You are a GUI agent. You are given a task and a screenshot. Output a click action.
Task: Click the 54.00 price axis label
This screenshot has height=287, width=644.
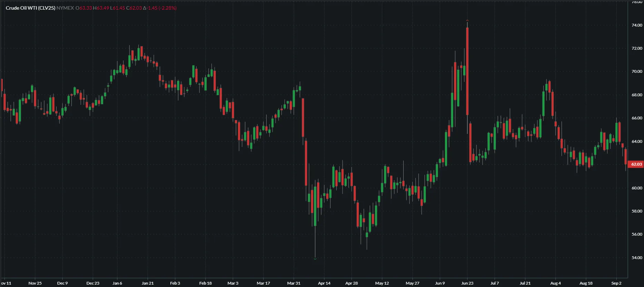coord(637,258)
